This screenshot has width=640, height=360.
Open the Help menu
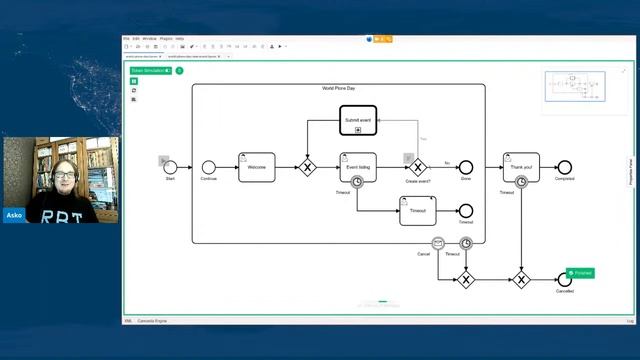180,39
